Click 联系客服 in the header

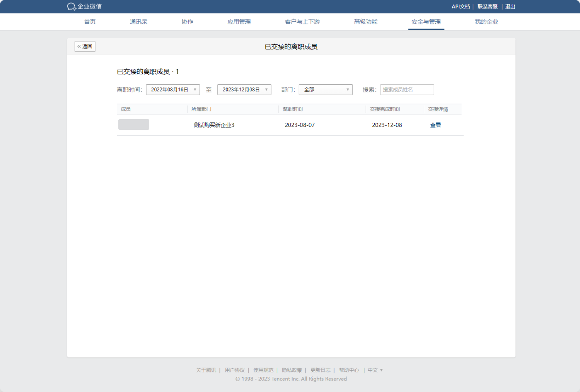(x=487, y=7)
